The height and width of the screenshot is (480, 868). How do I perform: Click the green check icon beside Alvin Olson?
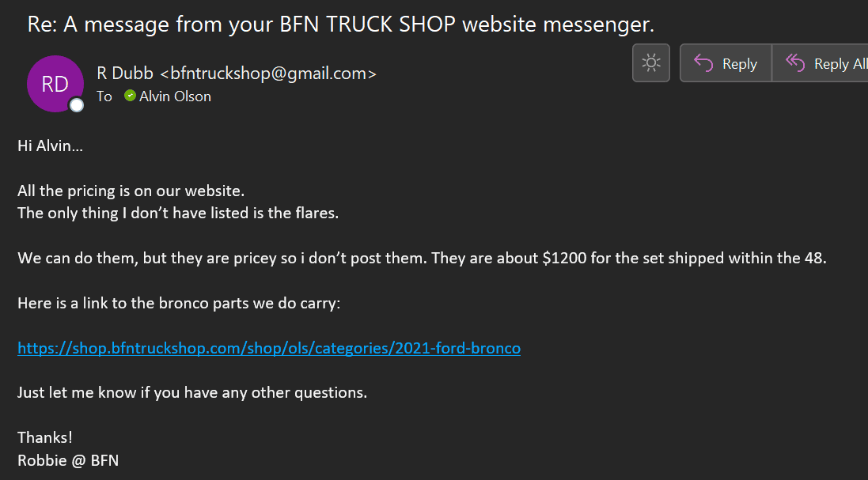130,96
